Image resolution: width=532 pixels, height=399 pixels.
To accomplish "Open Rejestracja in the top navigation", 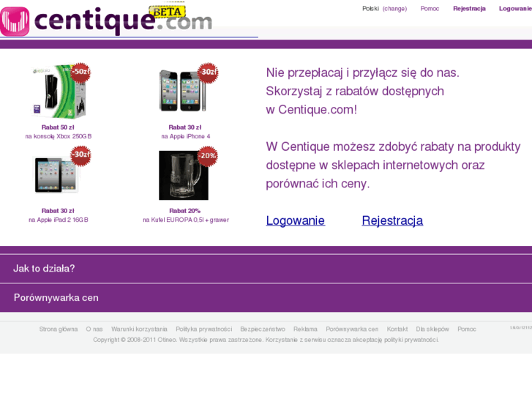I will coord(469,9).
